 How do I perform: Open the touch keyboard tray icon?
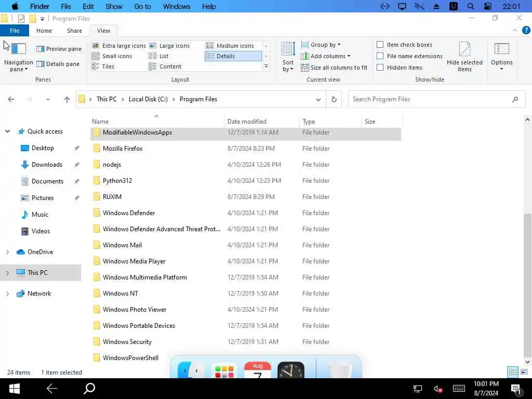point(459,389)
